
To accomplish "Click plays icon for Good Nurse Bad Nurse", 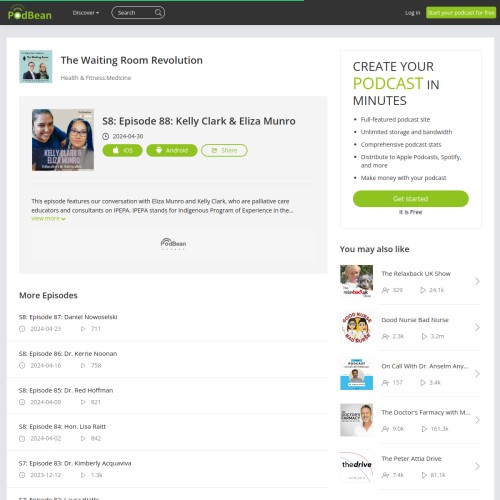I will [424, 336].
